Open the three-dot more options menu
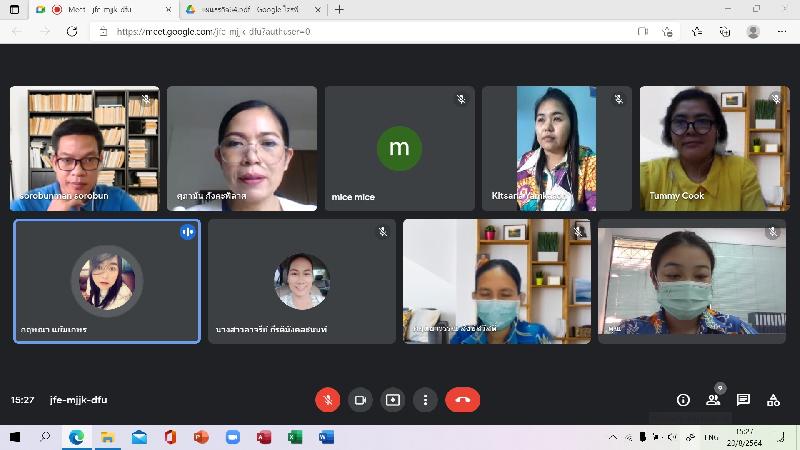This screenshot has width=800, height=450. (426, 400)
